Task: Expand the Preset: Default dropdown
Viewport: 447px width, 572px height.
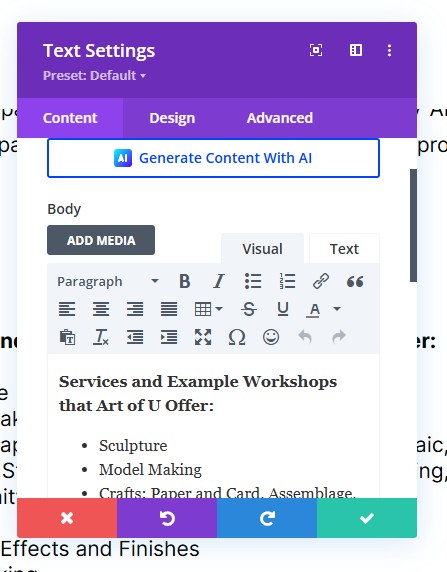Action: pos(95,76)
